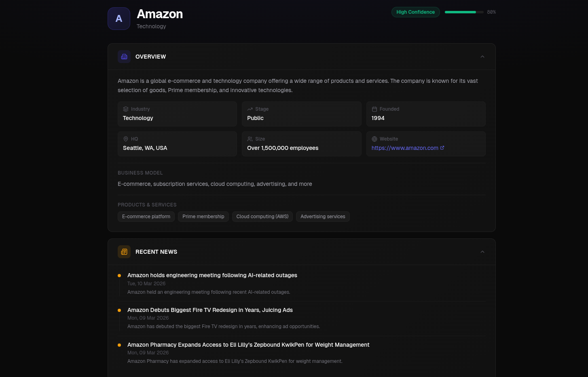Open the AI-related outages news headline
Viewport: 588px width, 377px height.
tap(212, 275)
